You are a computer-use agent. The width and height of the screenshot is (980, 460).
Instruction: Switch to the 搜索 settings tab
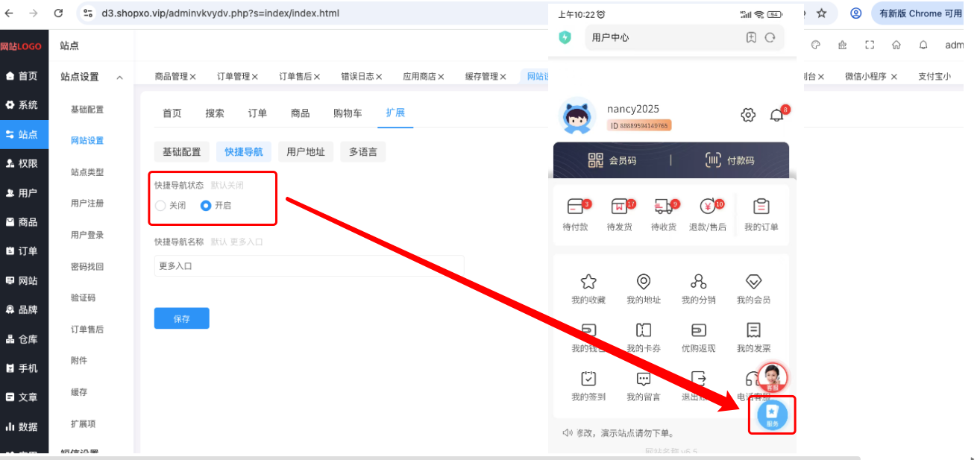tap(215, 113)
